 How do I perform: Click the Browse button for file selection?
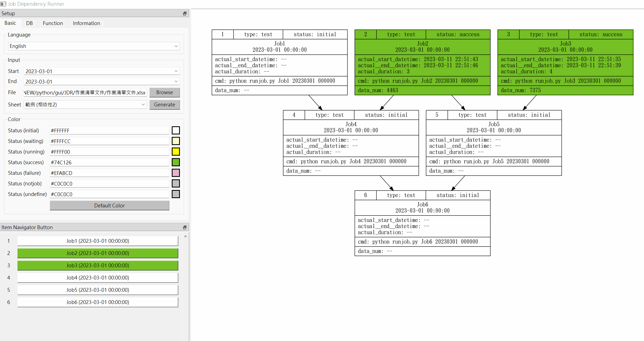[x=164, y=92]
